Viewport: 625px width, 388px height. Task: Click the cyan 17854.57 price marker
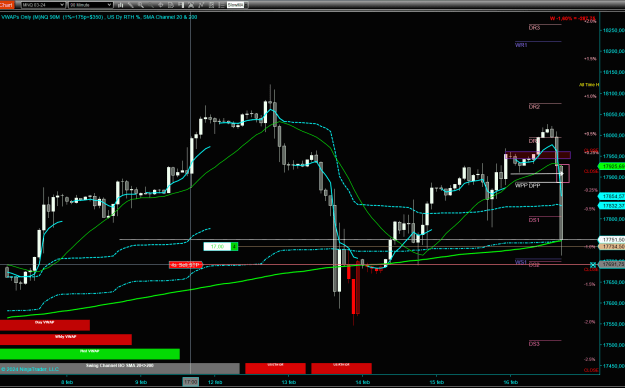click(612, 196)
